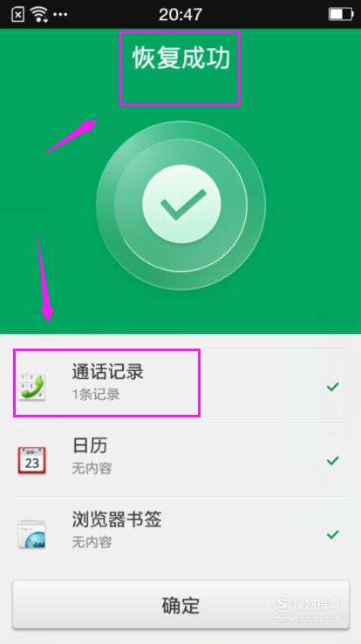Select the 日历 list item
Screen dimensions: 361x644
(x=180, y=460)
